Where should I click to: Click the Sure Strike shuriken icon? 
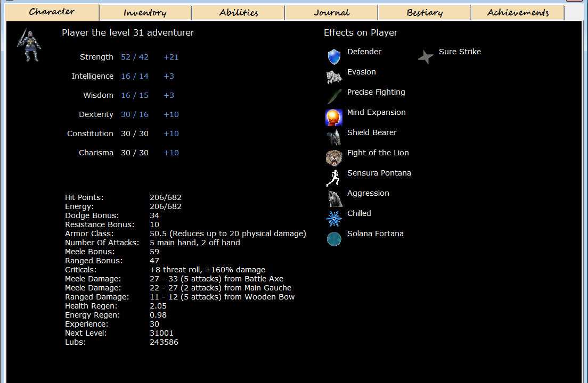(426, 56)
